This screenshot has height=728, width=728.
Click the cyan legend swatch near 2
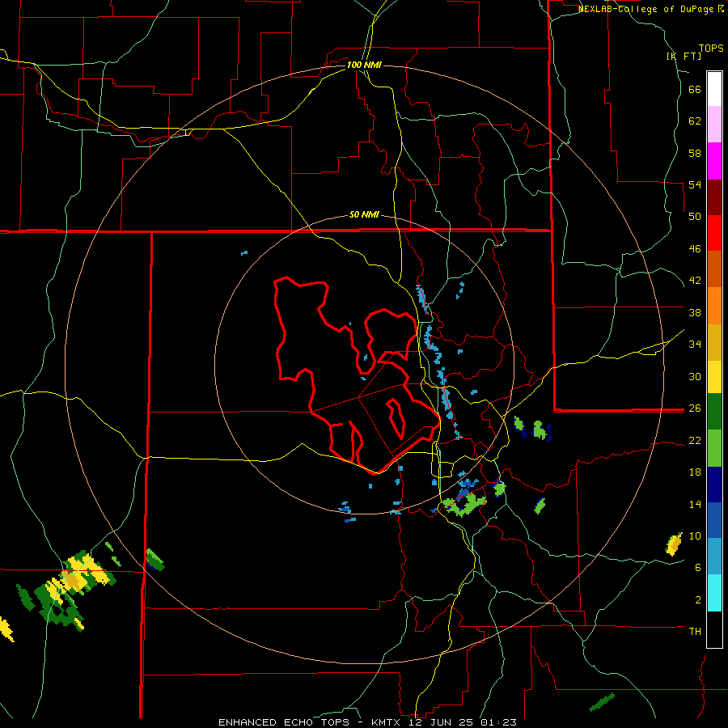tap(714, 593)
